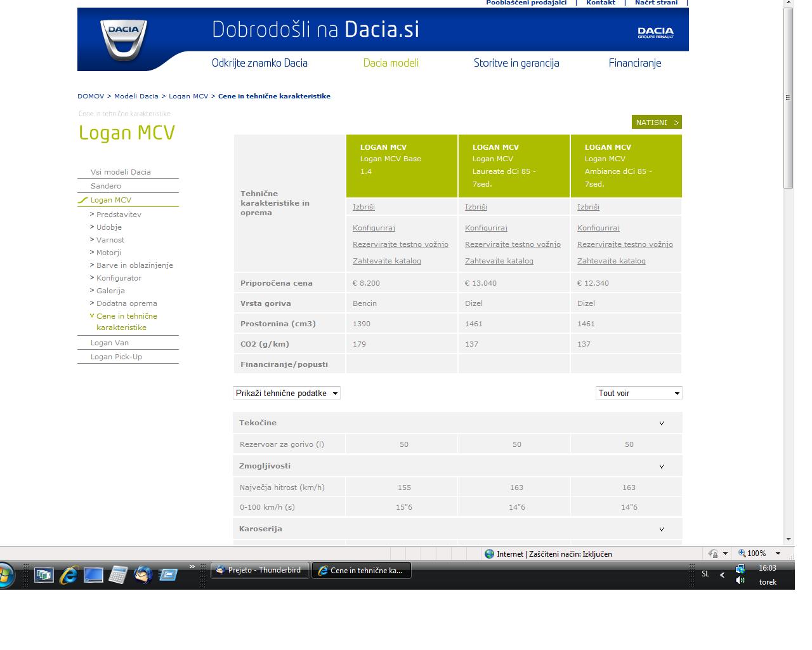
Task: Open the Calculator from Quick Launch
Action: pos(118,575)
